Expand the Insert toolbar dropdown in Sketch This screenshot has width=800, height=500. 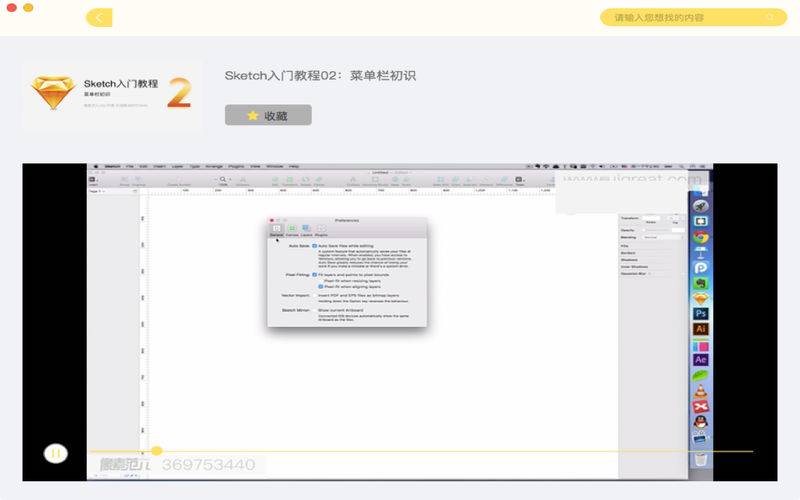(93, 181)
